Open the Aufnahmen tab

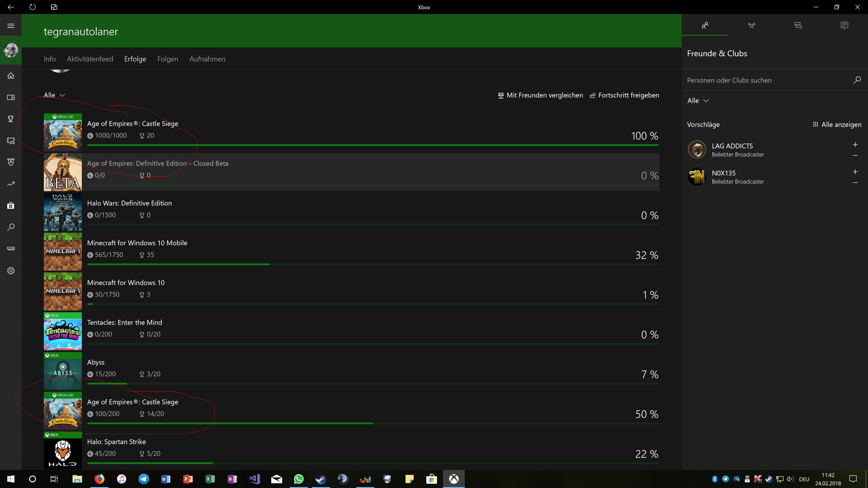[x=207, y=59]
